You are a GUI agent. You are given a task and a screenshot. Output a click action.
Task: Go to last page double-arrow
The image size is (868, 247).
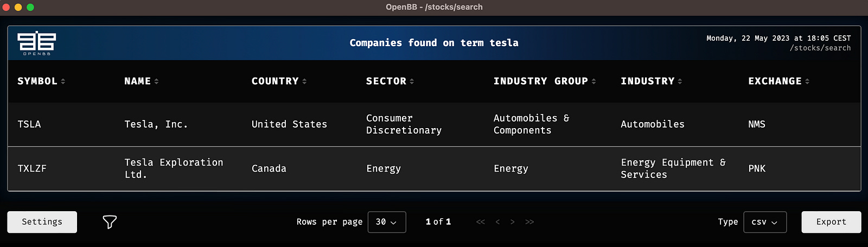pos(529,222)
